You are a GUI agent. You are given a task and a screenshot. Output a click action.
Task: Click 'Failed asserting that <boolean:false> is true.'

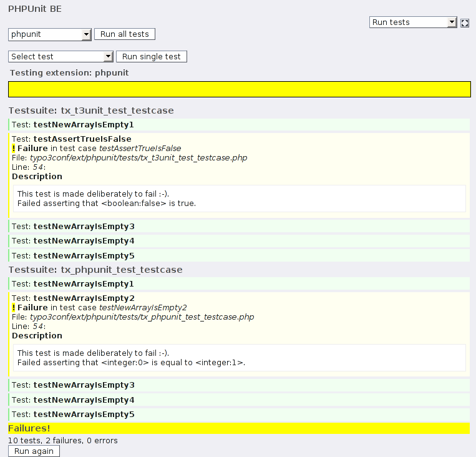click(x=107, y=204)
